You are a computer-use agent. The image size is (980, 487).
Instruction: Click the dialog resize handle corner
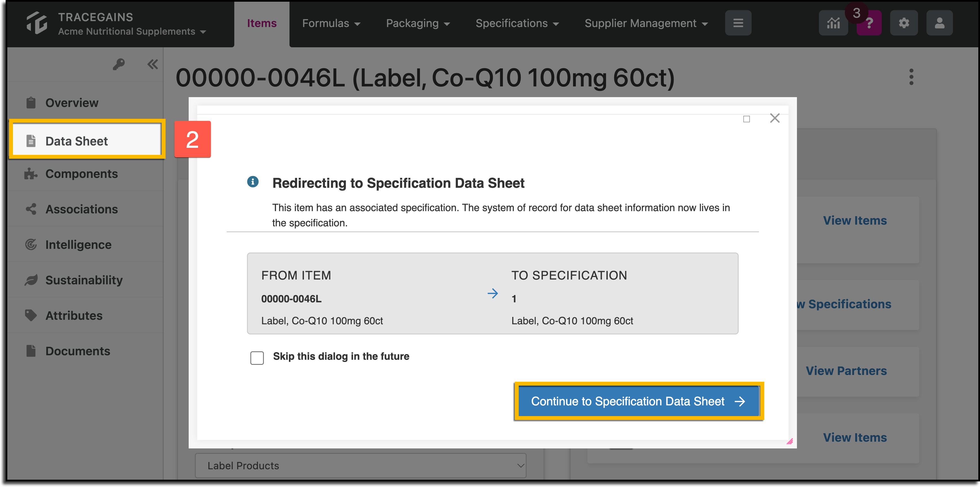pos(790,441)
